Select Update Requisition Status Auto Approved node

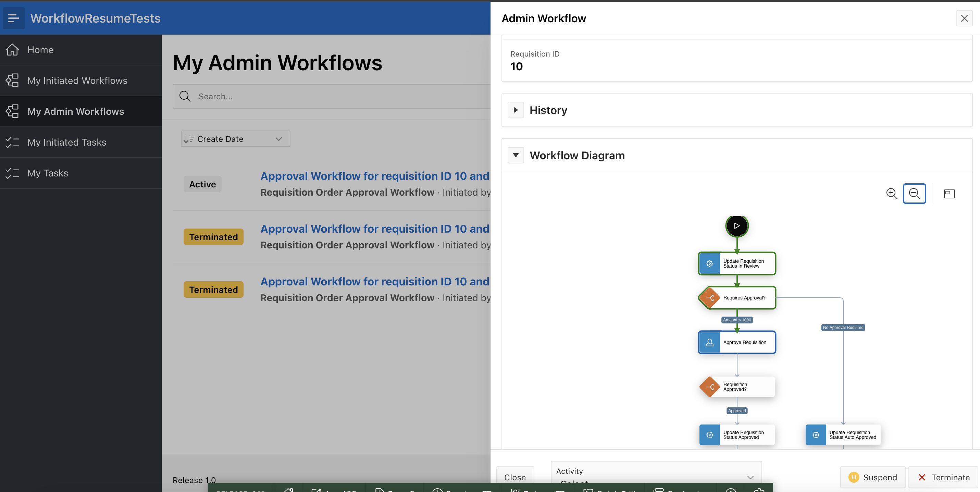tap(843, 434)
